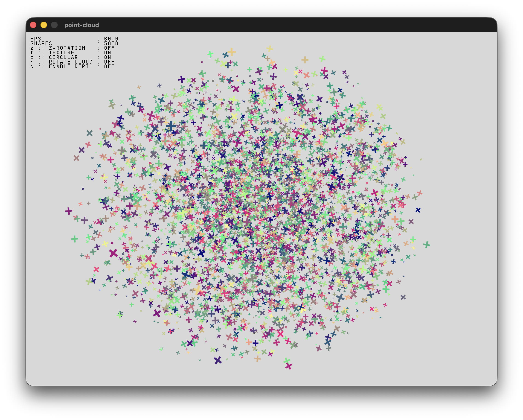Toggle the Z-ROTATION OFF status line

point(72,48)
